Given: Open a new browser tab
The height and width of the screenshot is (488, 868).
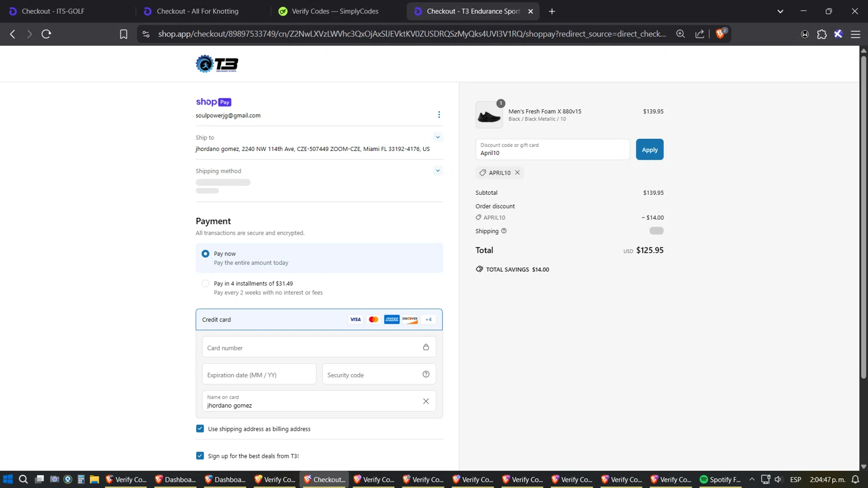Looking at the screenshot, I should 551,11.
